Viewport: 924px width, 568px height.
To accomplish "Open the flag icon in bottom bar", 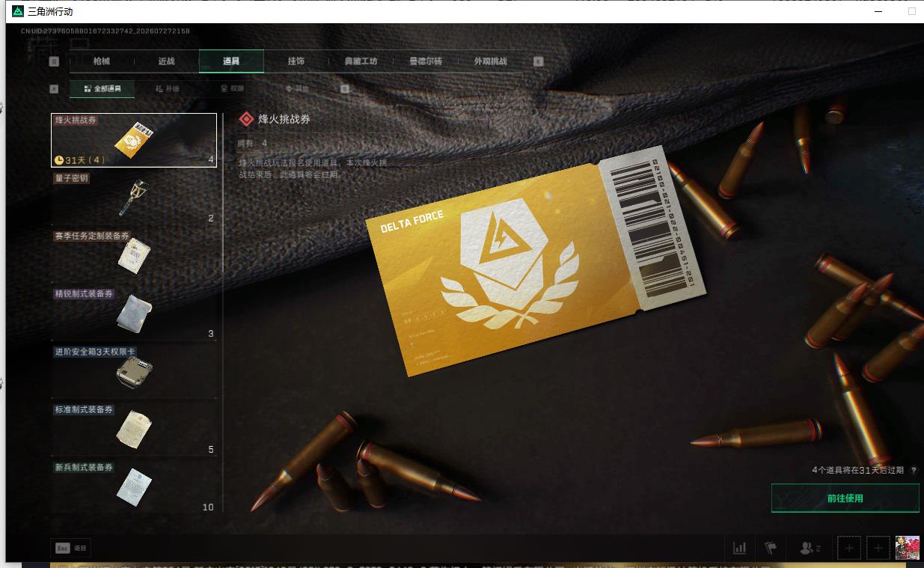I will [x=770, y=548].
